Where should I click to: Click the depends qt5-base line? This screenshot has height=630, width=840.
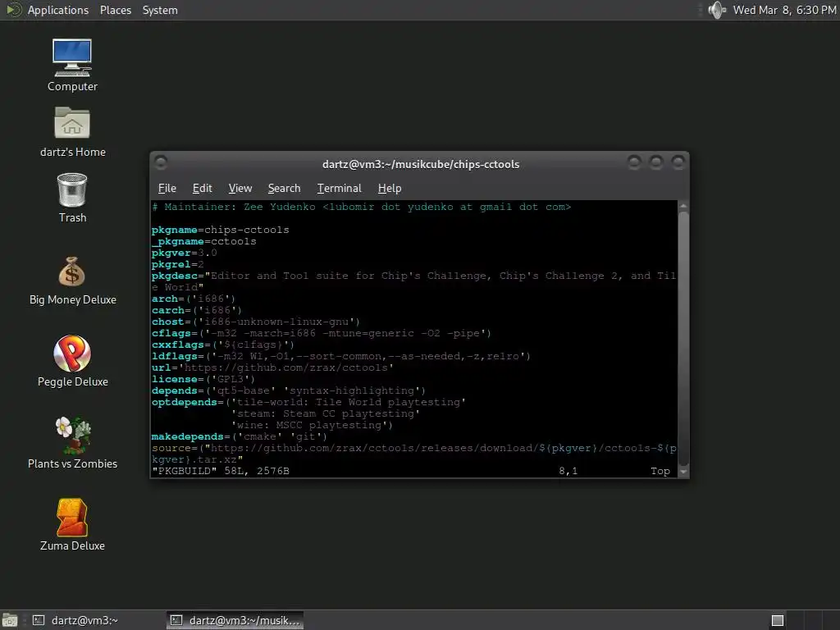289,390
